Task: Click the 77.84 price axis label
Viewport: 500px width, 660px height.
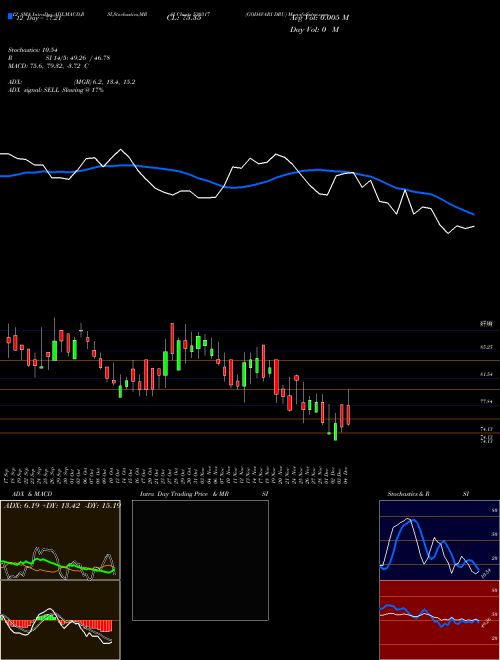Action: (486, 402)
